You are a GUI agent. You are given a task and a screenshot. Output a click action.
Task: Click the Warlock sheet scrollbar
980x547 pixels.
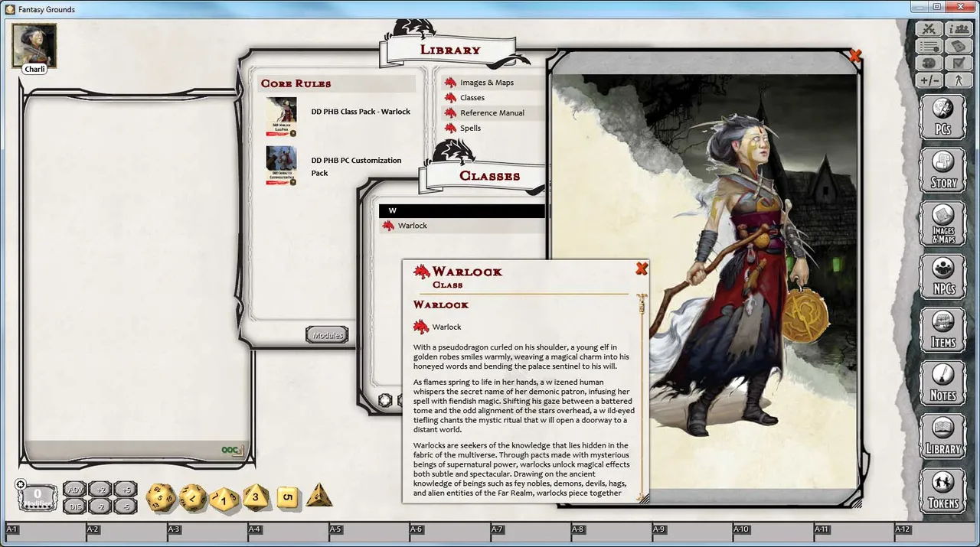pos(642,398)
